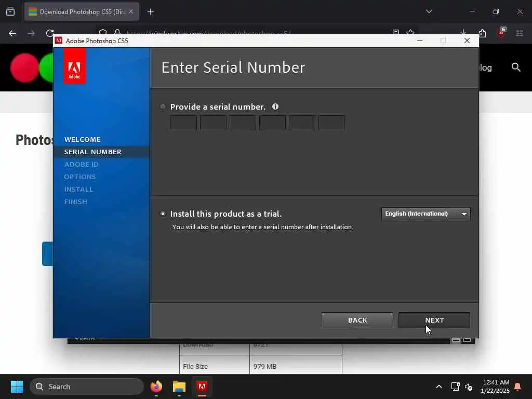
Task: Close the Download Photoshop CS5 tab
Action: point(131,11)
